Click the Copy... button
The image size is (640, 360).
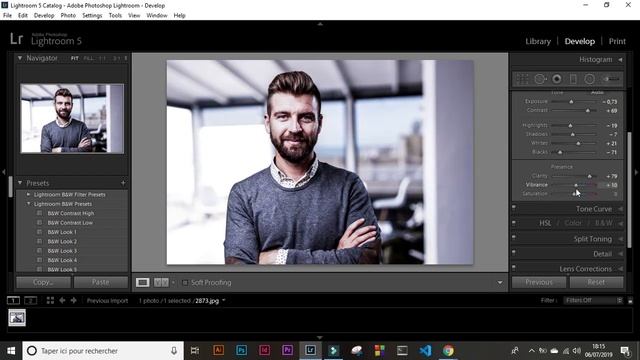click(43, 282)
